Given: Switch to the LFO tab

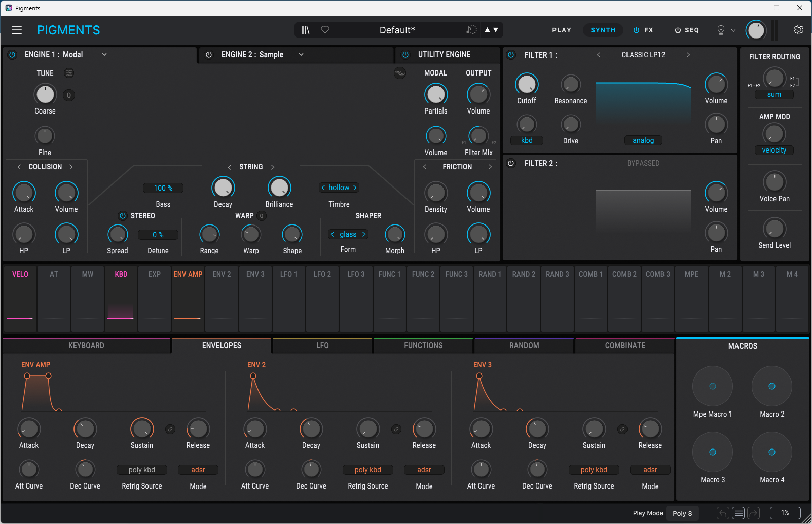Looking at the screenshot, I should click(322, 346).
